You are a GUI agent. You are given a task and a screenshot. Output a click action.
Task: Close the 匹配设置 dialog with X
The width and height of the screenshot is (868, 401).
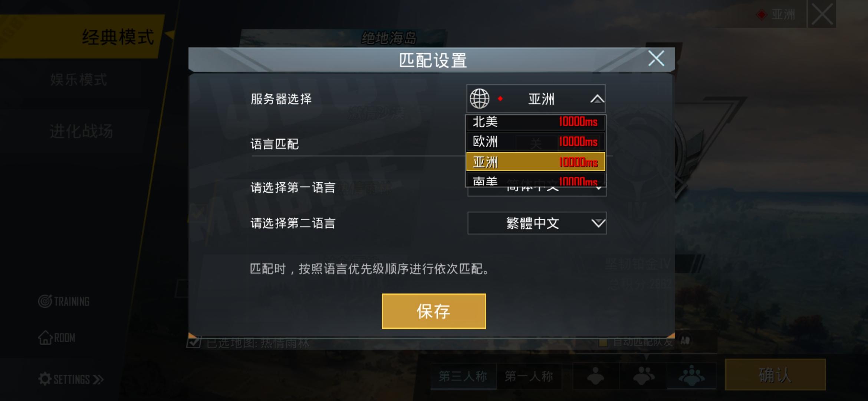(x=656, y=59)
